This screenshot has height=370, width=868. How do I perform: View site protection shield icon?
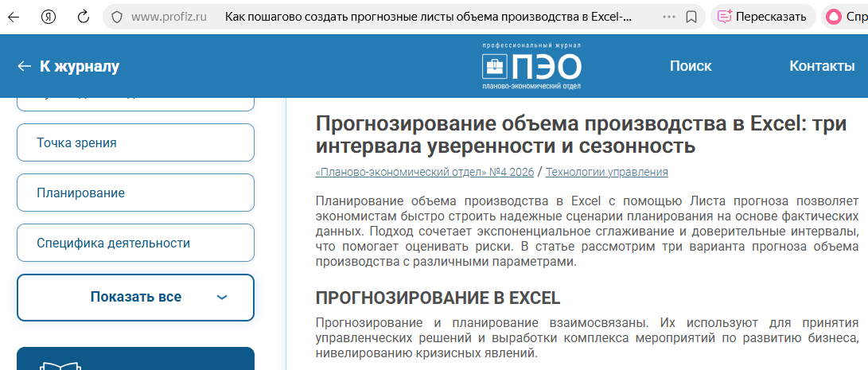pyautogui.click(x=117, y=18)
